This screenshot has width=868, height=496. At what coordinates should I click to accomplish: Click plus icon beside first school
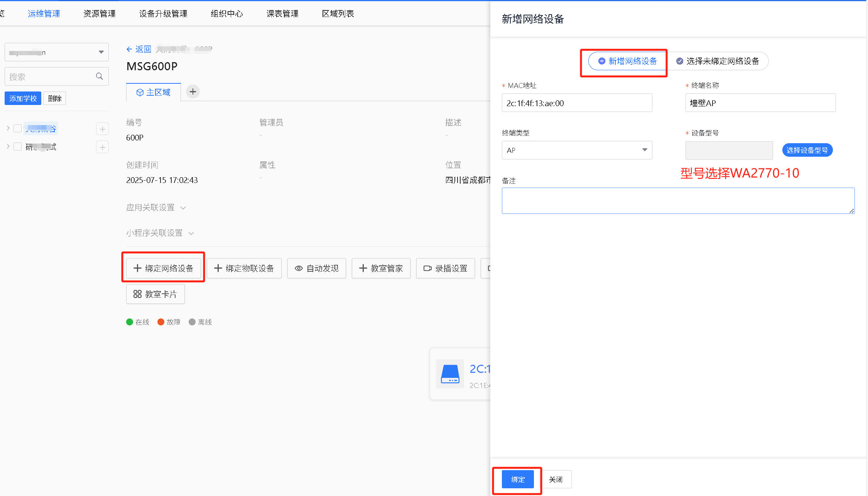[102, 129]
